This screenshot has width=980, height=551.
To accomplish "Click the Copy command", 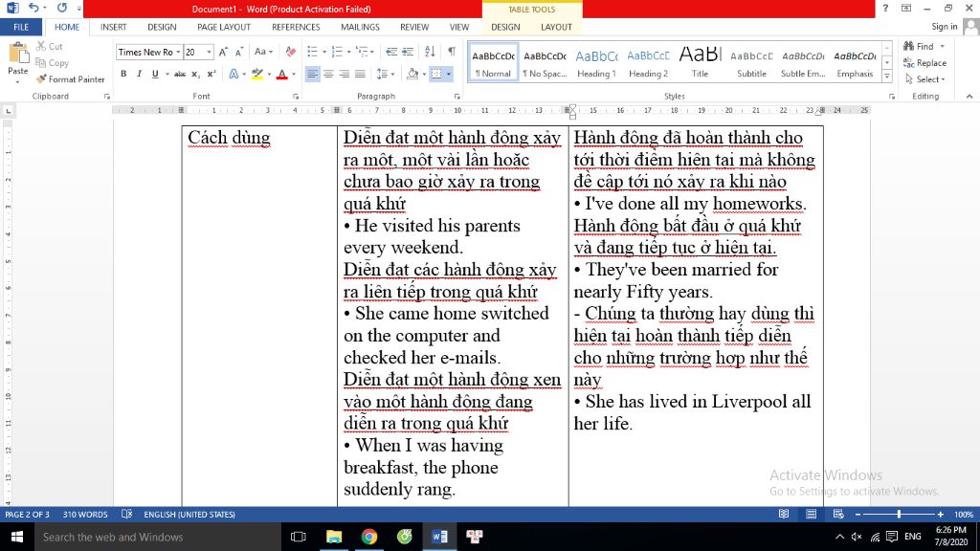I will coord(52,62).
